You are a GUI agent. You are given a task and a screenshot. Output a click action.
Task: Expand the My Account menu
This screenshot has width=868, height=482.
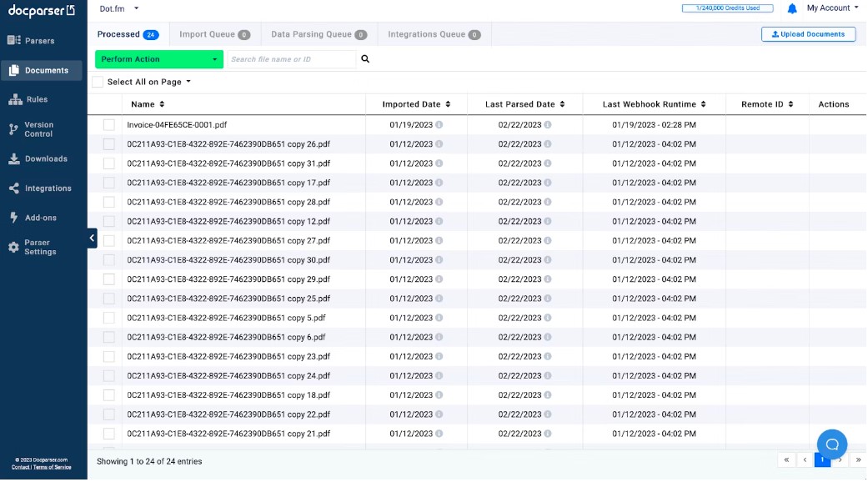pyautogui.click(x=832, y=8)
